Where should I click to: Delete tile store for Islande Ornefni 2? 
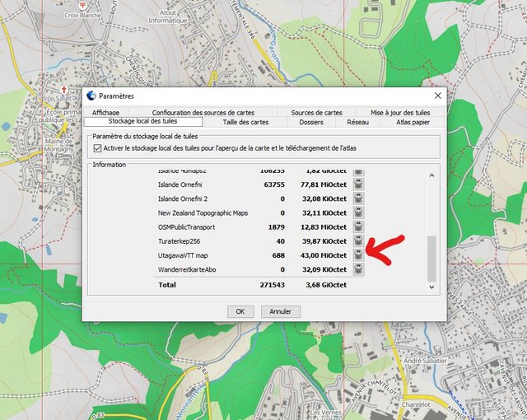[359, 198]
